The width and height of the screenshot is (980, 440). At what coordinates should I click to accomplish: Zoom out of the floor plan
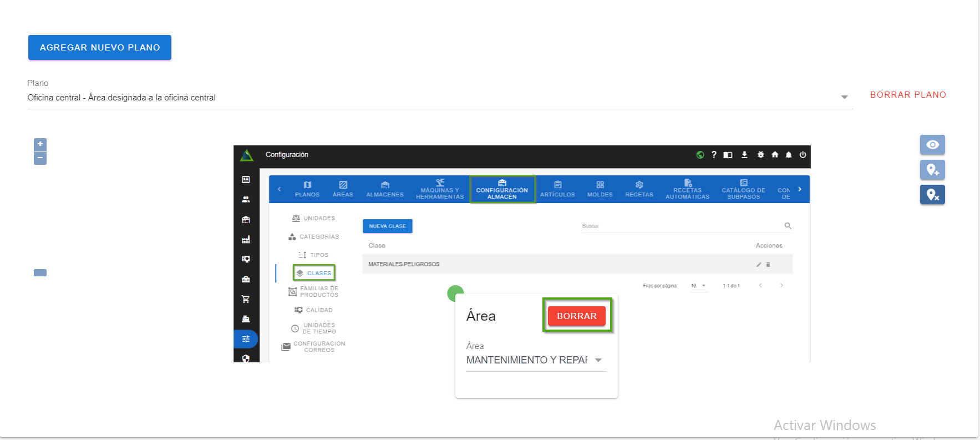click(x=40, y=159)
